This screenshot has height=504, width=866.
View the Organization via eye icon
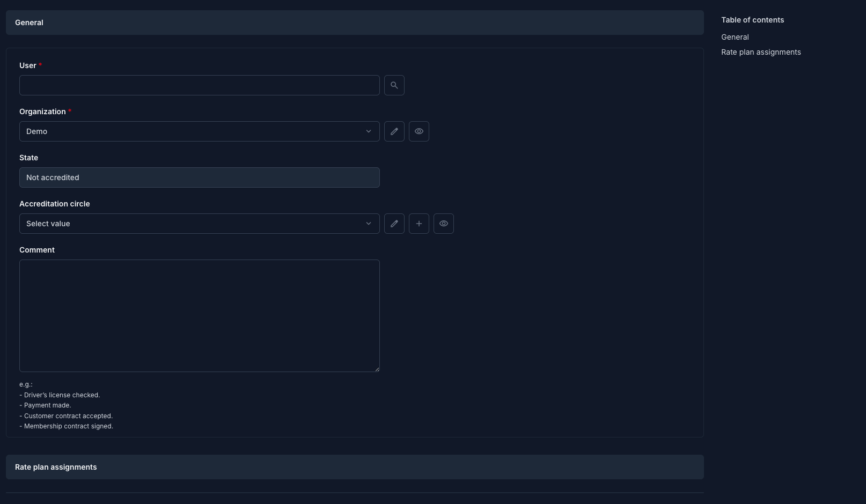pos(419,131)
